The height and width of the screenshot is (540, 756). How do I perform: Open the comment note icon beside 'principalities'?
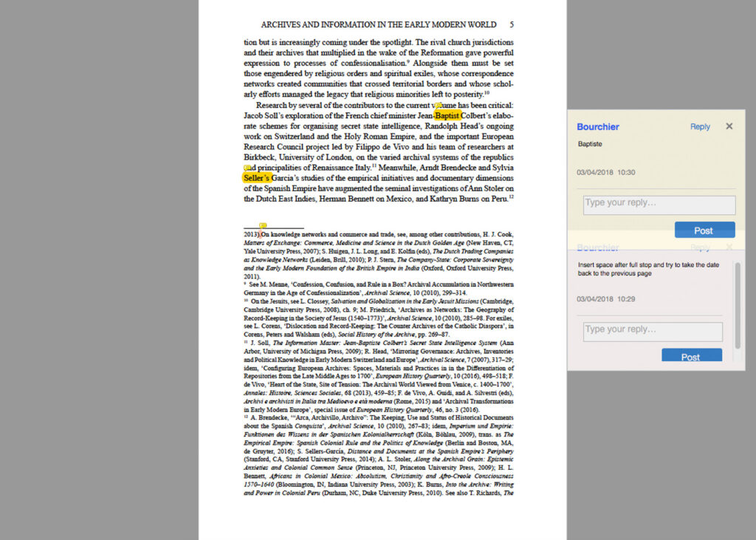point(247,168)
